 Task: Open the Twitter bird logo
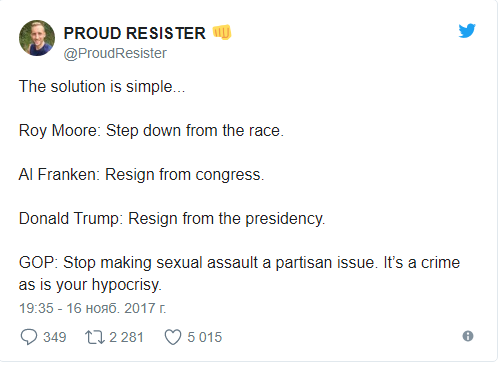point(467,31)
